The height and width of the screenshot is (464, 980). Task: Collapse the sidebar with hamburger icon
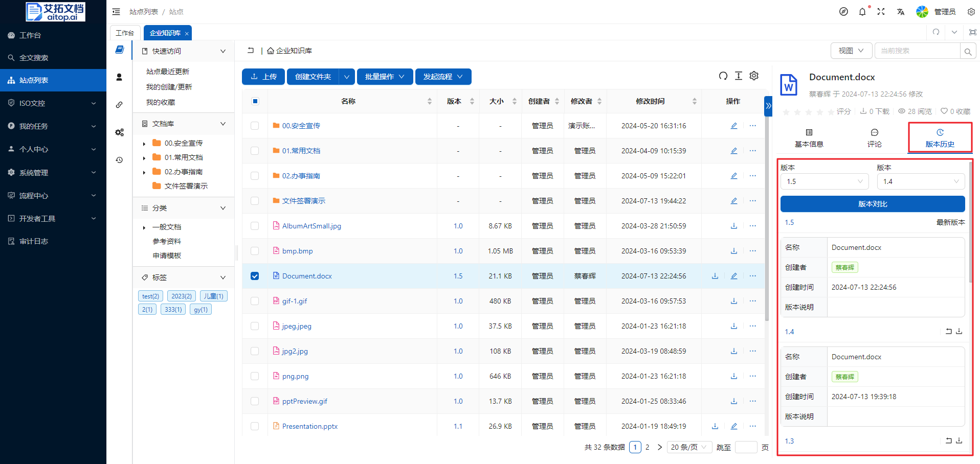[116, 12]
